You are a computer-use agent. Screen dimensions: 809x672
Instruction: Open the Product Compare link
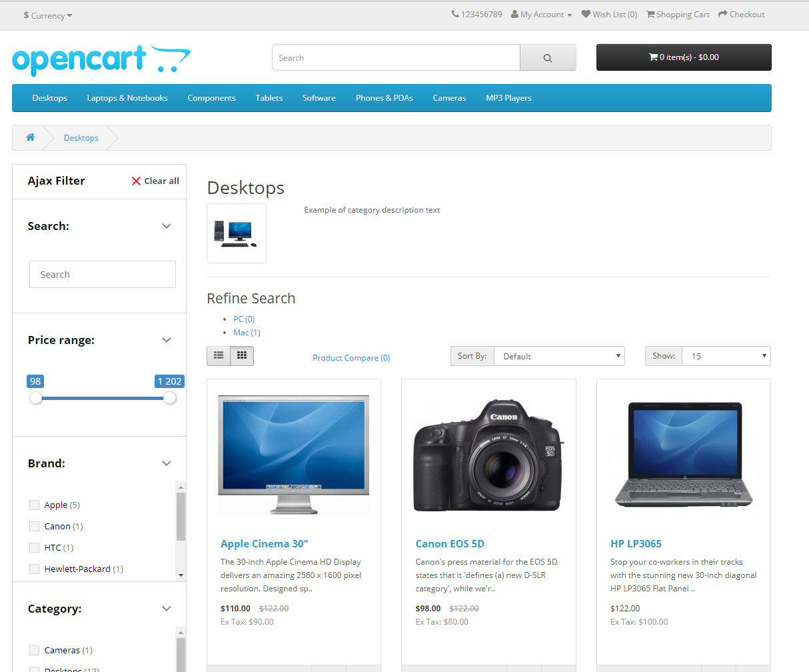(351, 358)
